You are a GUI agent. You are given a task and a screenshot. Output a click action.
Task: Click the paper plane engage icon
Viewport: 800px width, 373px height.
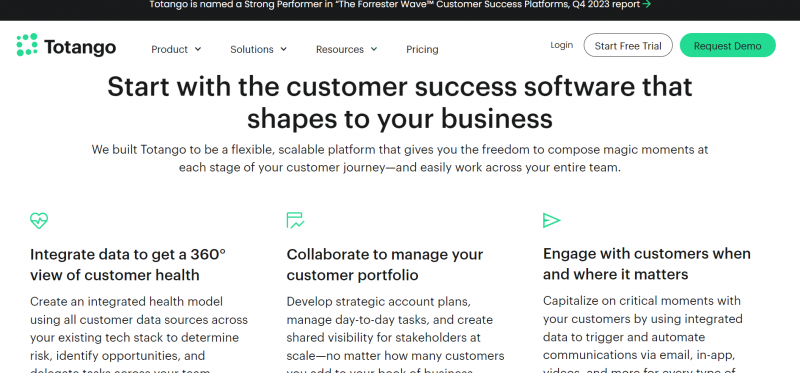click(x=552, y=220)
